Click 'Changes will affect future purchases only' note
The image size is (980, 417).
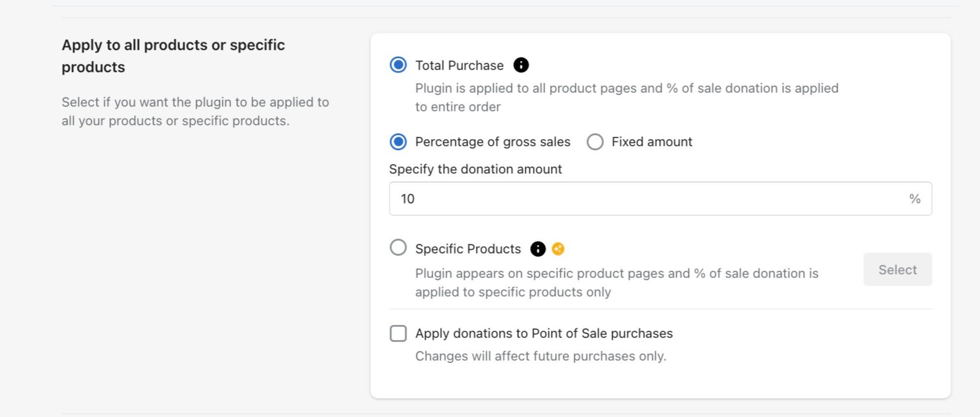click(540, 356)
